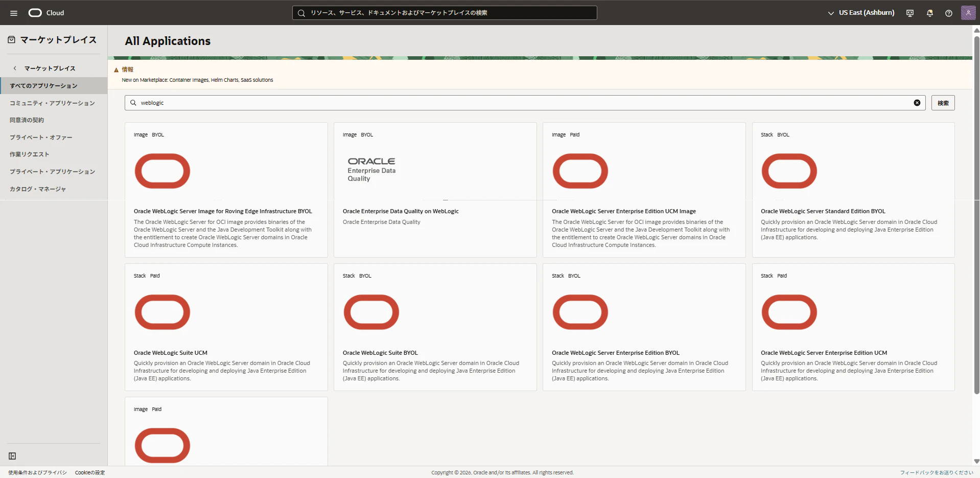Open the Enterprise Edition UCM stack logo
The image size is (980, 478).
[789, 312]
